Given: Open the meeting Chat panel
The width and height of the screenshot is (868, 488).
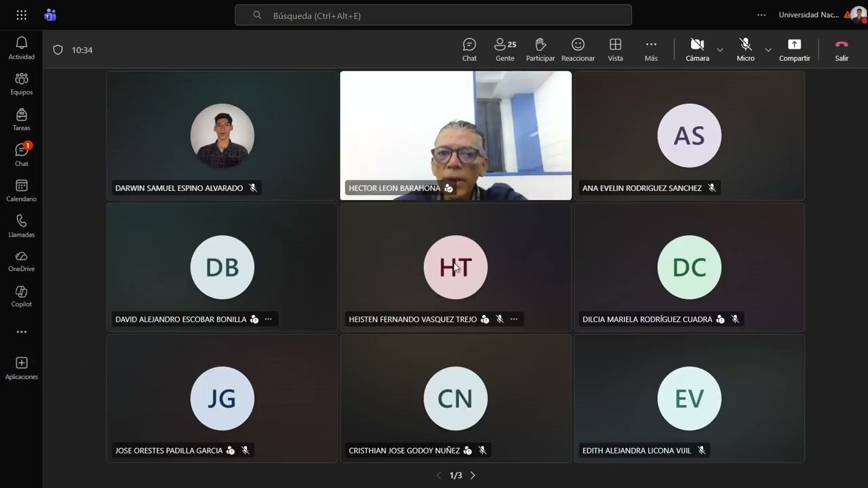Looking at the screenshot, I should pyautogui.click(x=469, y=49).
